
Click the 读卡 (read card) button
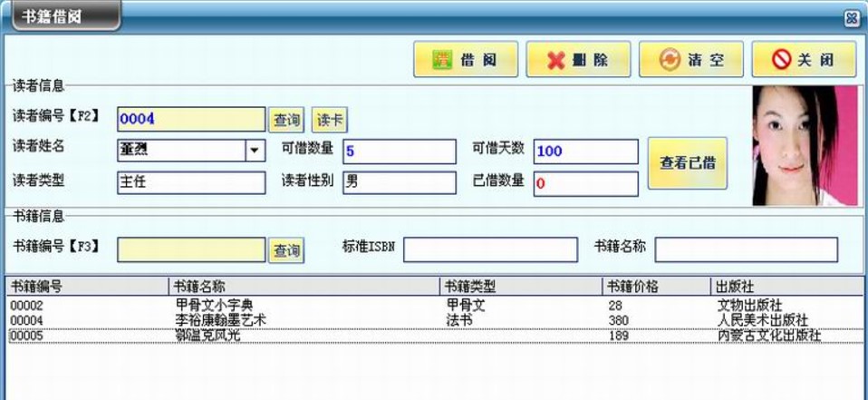tap(330, 120)
